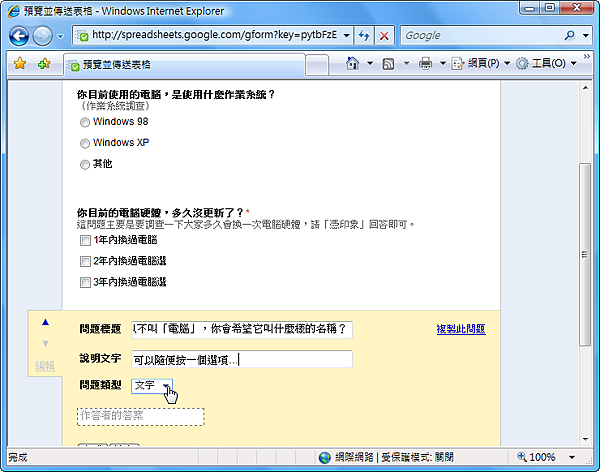Screen dimensions: 600x472
Task: Click Add to Favorites star-plus icon
Action: click(44, 64)
